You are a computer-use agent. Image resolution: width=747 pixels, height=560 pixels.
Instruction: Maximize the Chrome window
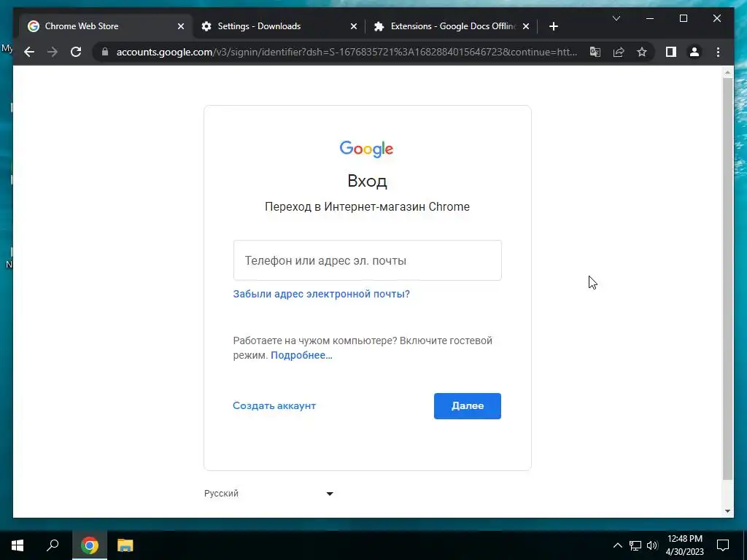683,18
